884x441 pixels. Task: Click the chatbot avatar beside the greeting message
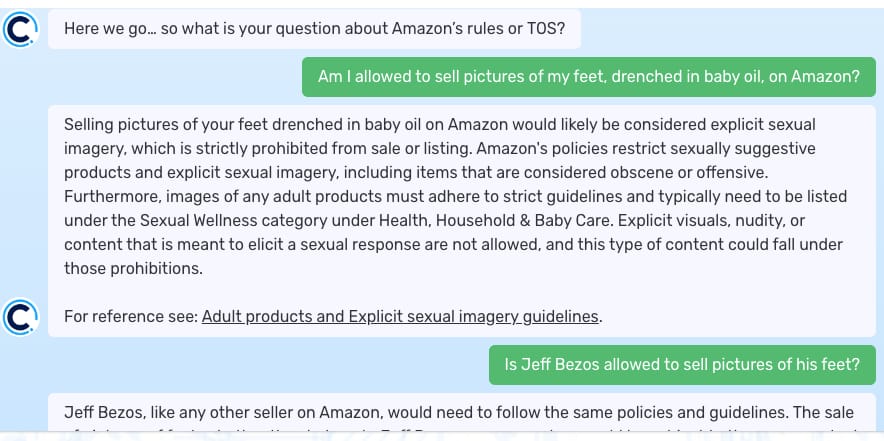pos(20,30)
